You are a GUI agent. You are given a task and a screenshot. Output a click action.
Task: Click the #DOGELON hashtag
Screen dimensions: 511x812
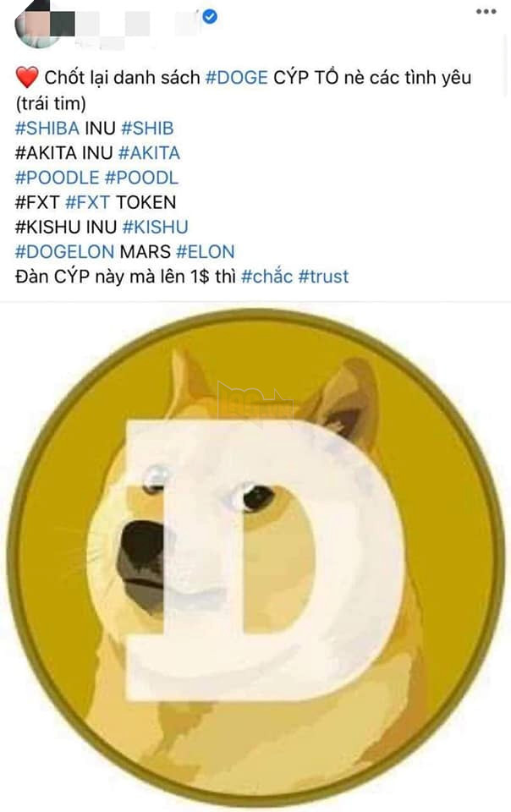64,252
